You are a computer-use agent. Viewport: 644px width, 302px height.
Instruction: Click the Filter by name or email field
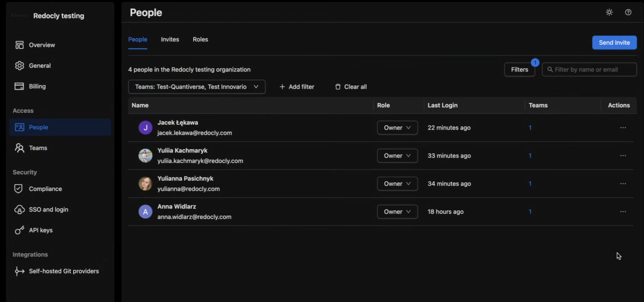589,70
